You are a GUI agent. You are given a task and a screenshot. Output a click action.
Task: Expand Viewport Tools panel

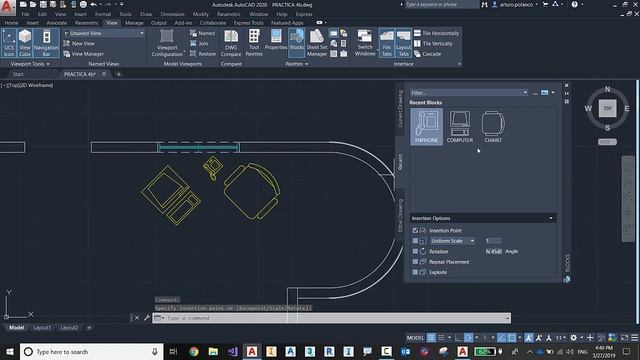coord(30,64)
